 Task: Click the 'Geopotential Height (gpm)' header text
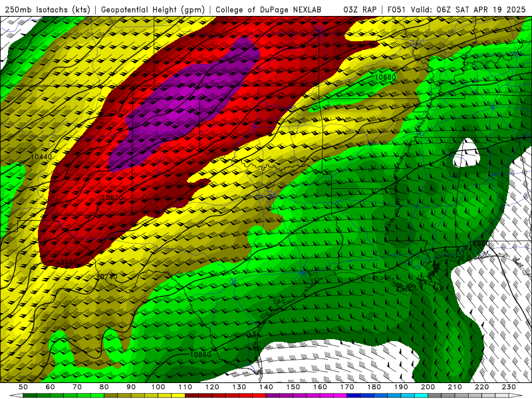click(153, 9)
